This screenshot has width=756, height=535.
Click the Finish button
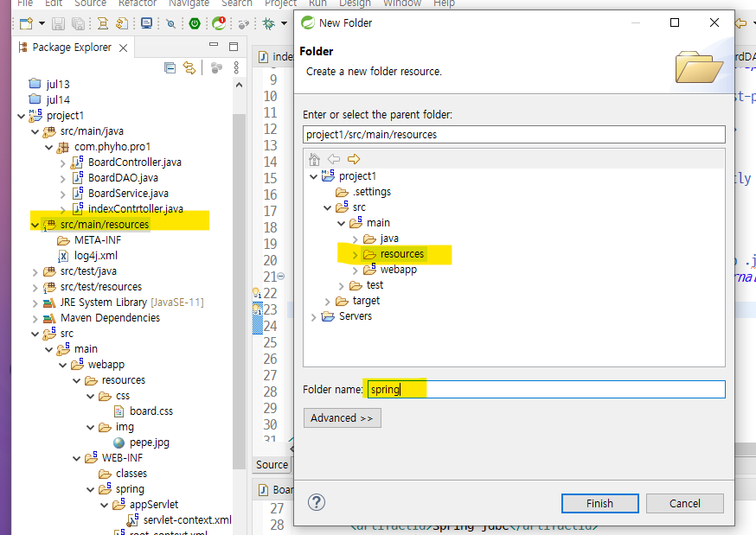pyautogui.click(x=599, y=503)
